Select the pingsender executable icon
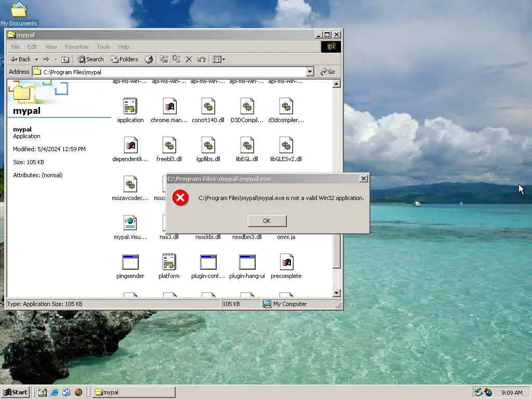The height and width of the screenshot is (399, 532). (130, 262)
